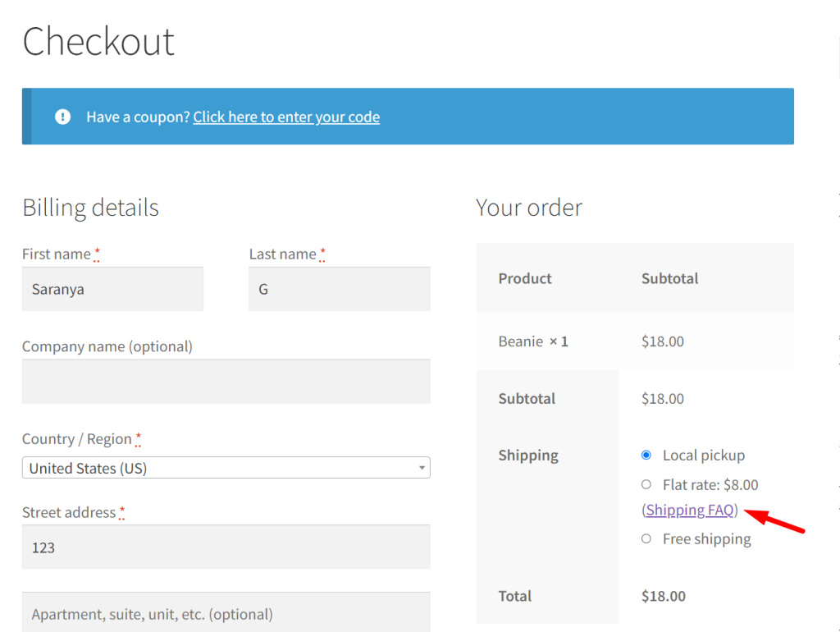The width and height of the screenshot is (840, 632).
Task: Click the Your order heading
Action: [x=529, y=208]
